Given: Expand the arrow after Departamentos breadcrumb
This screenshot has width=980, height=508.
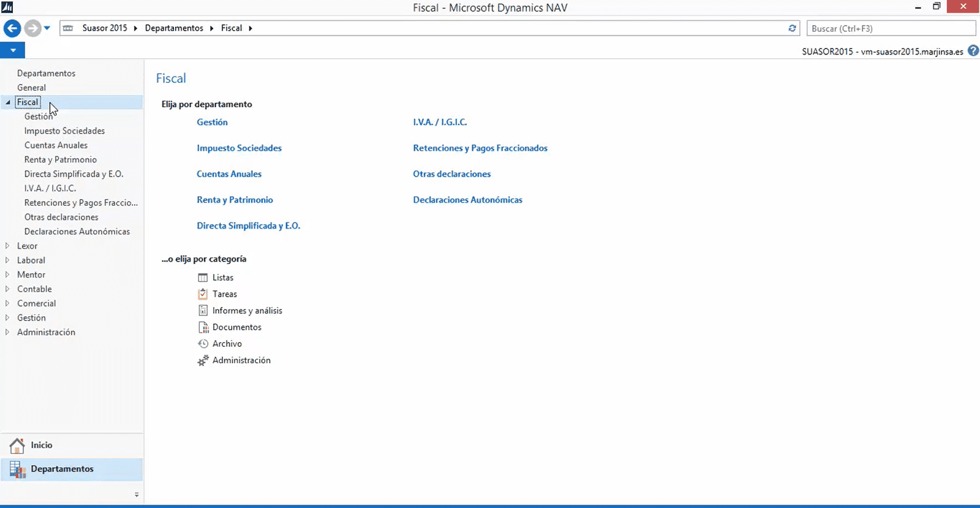Looking at the screenshot, I should coord(211,28).
